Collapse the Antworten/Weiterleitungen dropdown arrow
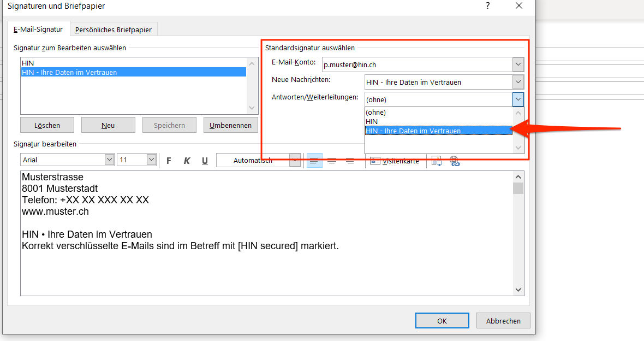 pyautogui.click(x=518, y=99)
